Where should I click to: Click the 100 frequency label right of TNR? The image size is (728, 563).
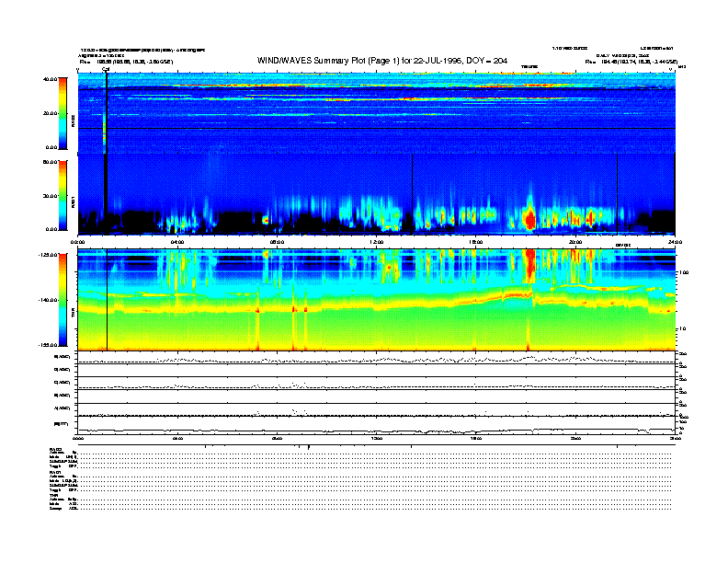[x=684, y=272]
